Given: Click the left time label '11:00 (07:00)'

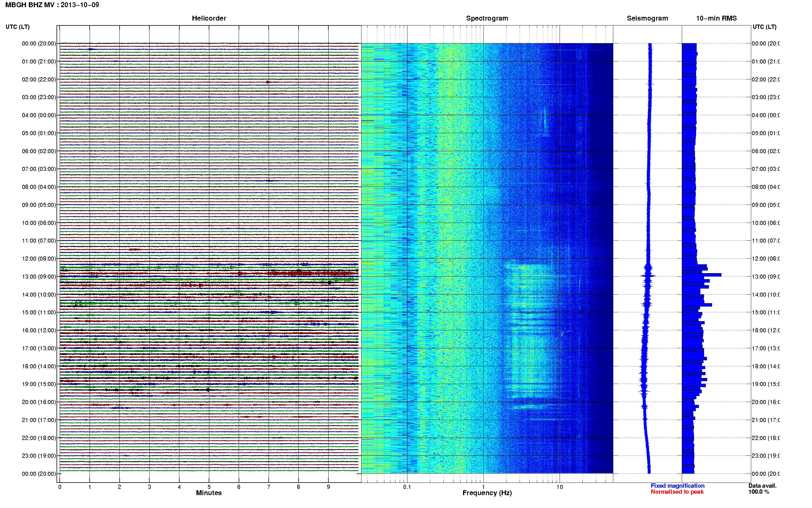Looking at the screenshot, I should coord(39,241).
